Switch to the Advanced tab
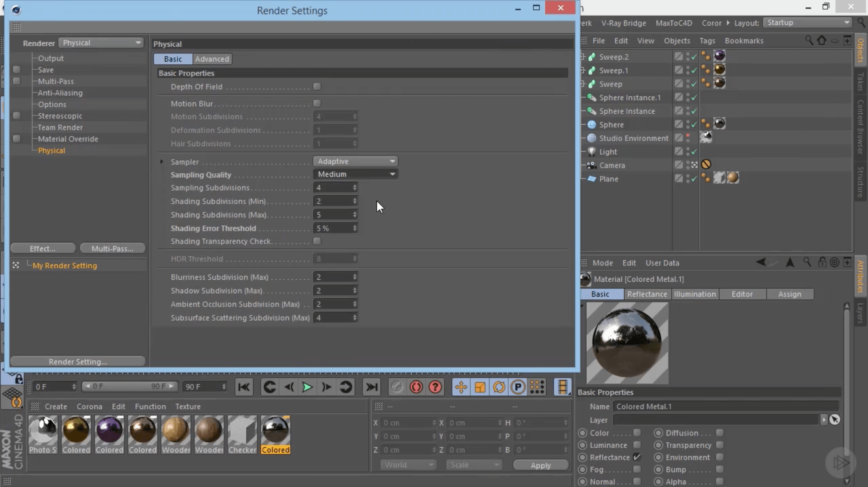The image size is (868, 487). pos(212,59)
